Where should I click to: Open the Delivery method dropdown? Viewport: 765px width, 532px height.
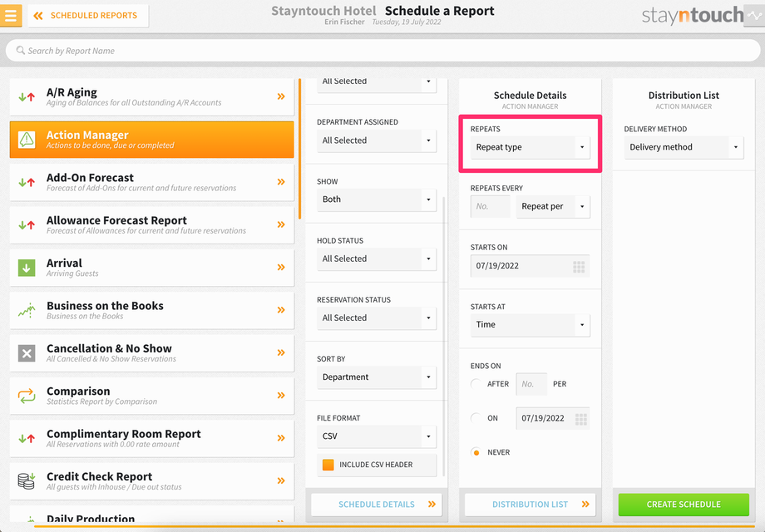684,147
